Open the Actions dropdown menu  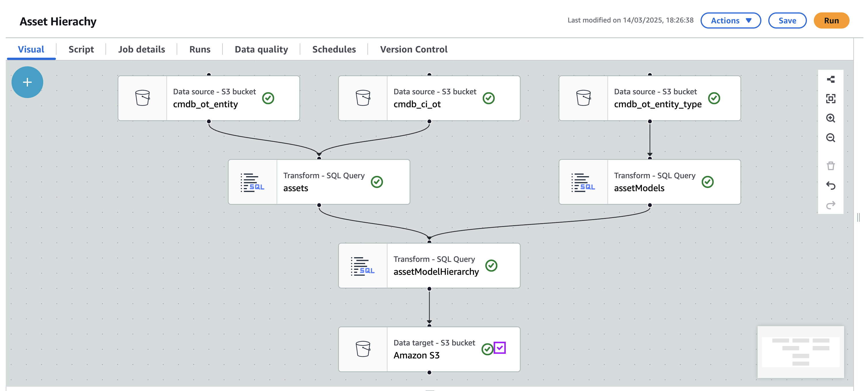pos(731,20)
